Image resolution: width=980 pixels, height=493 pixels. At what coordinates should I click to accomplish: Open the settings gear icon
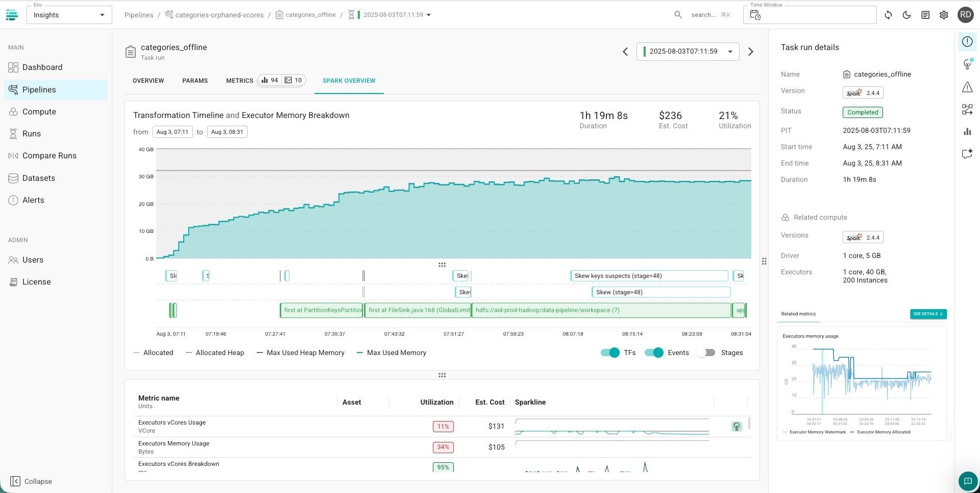[x=944, y=15]
